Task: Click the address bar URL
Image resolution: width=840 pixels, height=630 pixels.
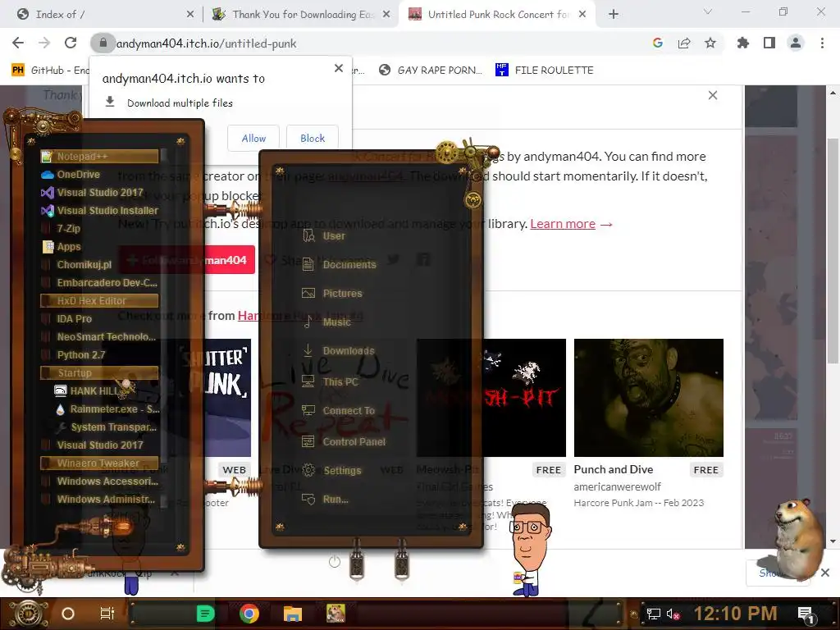Action: point(206,43)
